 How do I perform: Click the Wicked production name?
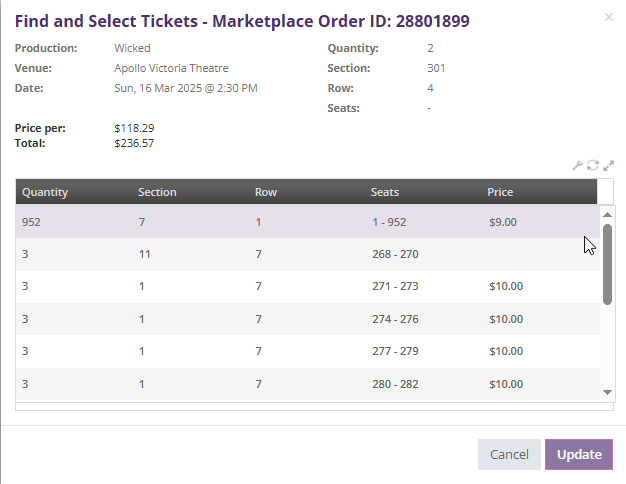132,48
